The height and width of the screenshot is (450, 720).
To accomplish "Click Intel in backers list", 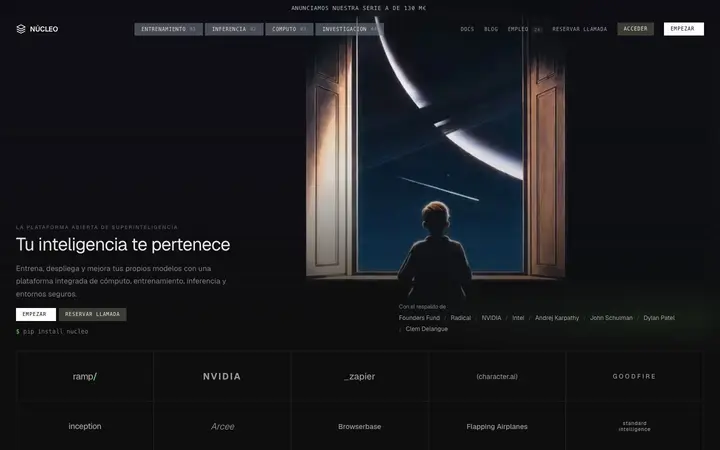I will (x=518, y=318).
